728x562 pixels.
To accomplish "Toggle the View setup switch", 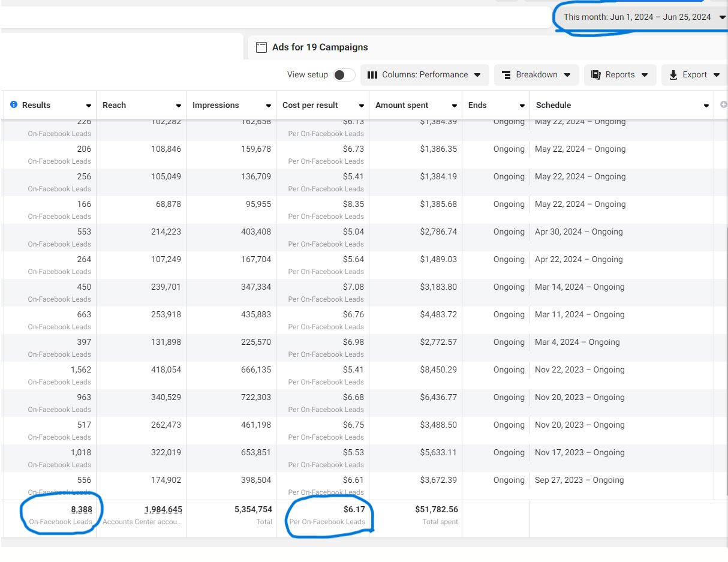I will coord(344,75).
